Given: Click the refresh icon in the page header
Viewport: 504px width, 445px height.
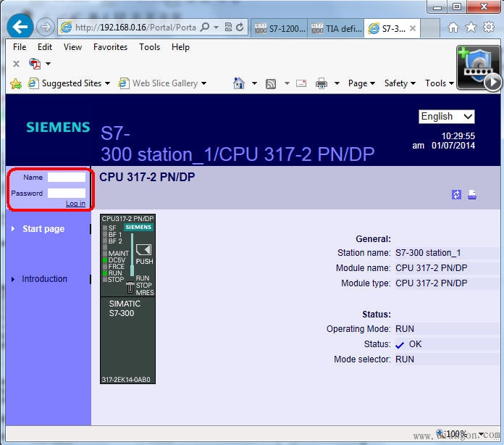Looking at the screenshot, I should coord(456,194).
